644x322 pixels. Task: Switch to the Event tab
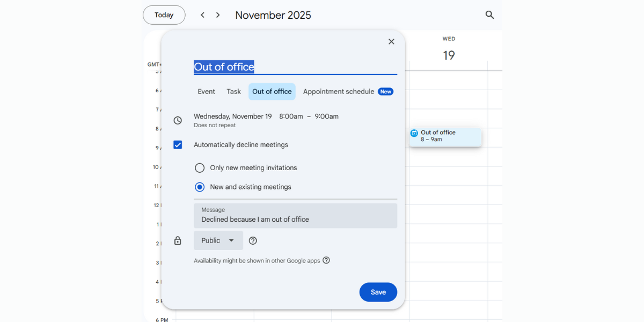click(206, 91)
